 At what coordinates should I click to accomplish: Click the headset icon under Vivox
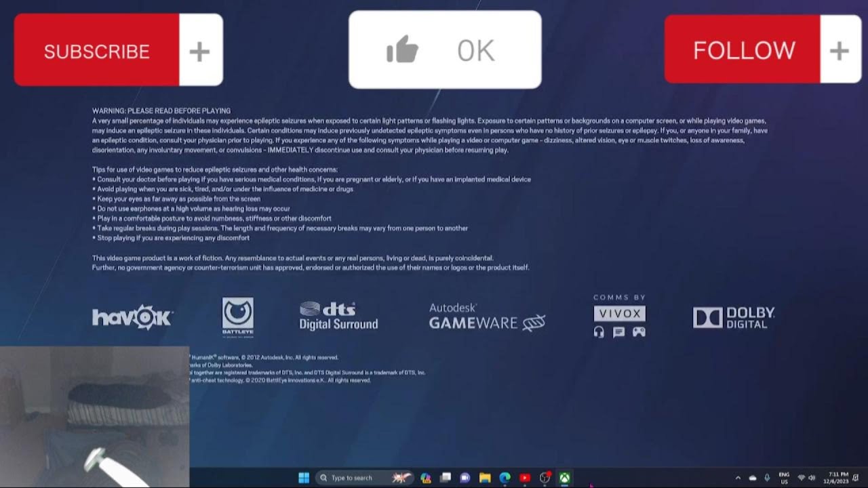pyautogui.click(x=599, y=331)
